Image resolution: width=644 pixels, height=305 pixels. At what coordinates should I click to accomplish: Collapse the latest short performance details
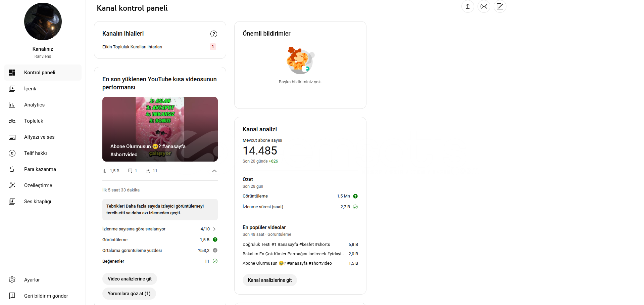[x=214, y=171]
